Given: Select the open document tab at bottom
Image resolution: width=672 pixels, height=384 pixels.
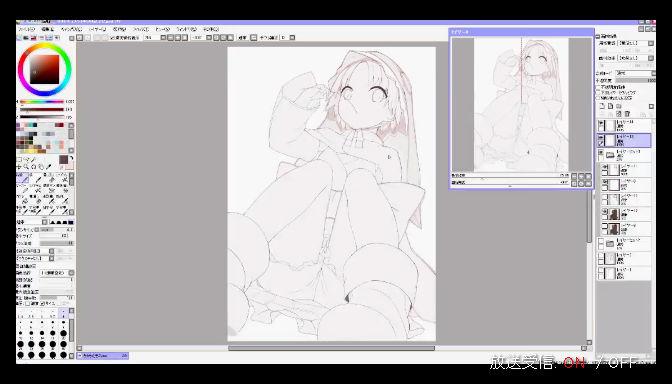Looking at the screenshot, I should [103, 356].
